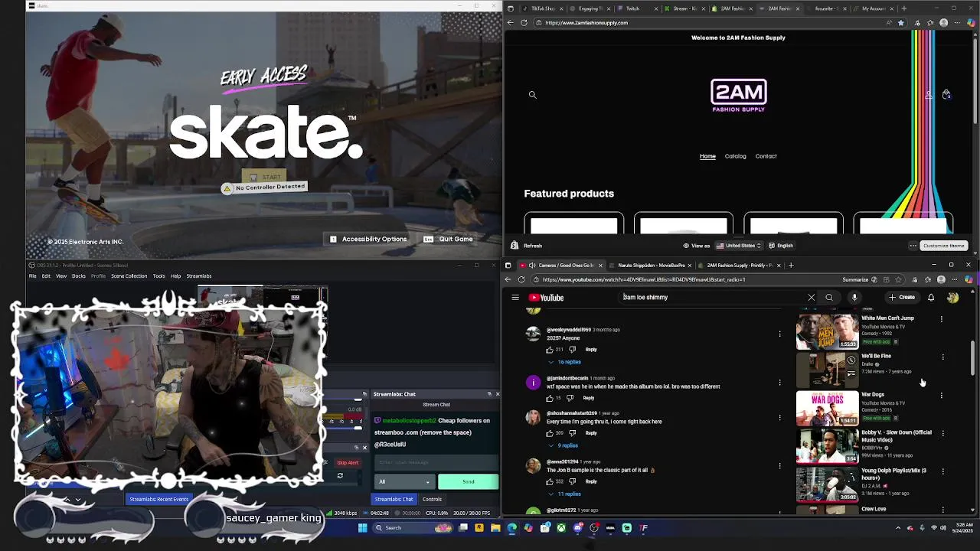
Task: Like the comment by @wesleywaddell969
Action: [550, 350]
